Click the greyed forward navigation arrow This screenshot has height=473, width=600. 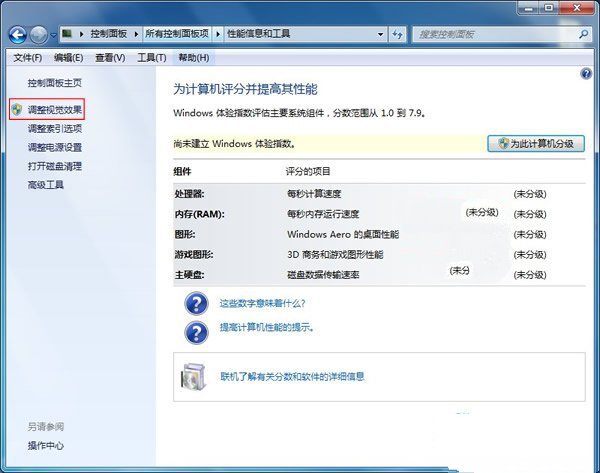click(39, 35)
